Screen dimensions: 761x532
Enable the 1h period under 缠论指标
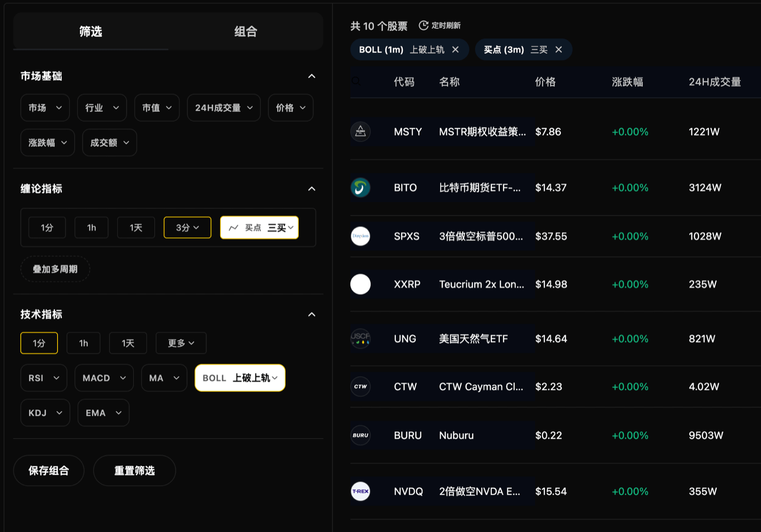pos(91,227)
